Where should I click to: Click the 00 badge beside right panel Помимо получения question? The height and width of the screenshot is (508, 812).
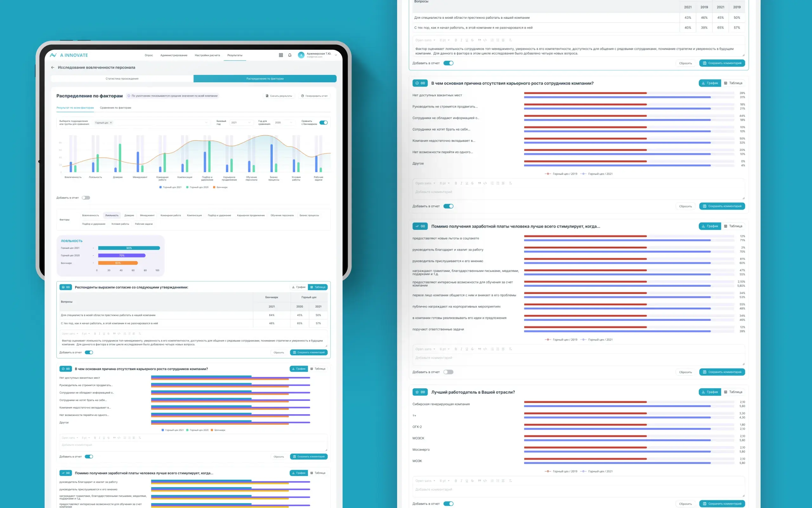[x=420, y=226]
